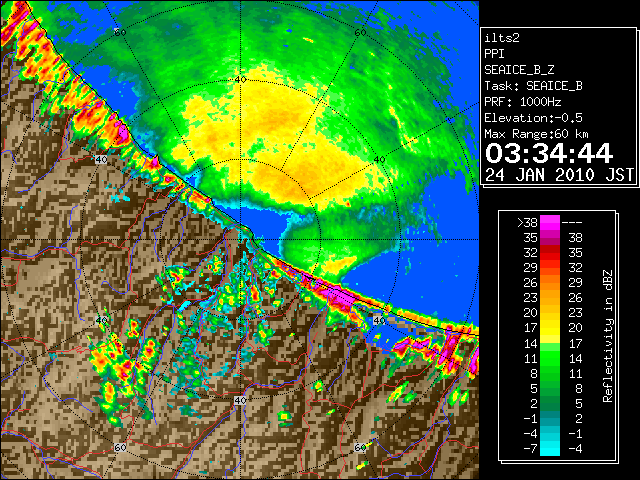The height and width of the screenshot is (480, 640).
Task: Click the southeast '60' range ring label
Action: (x=360, y=447)
